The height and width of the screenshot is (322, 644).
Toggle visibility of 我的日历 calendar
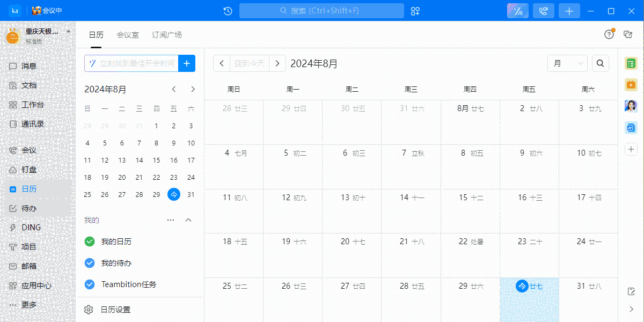[89, 241]
